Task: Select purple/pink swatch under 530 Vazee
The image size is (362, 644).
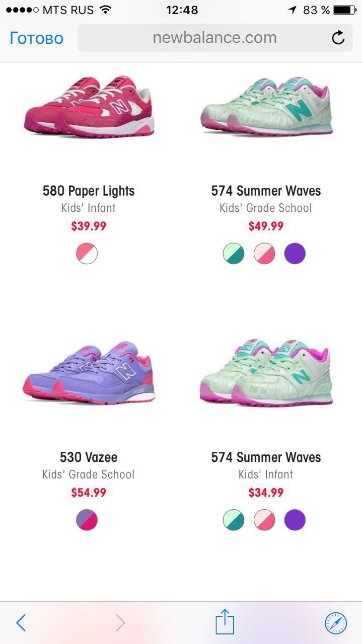Action: point(87,520)
